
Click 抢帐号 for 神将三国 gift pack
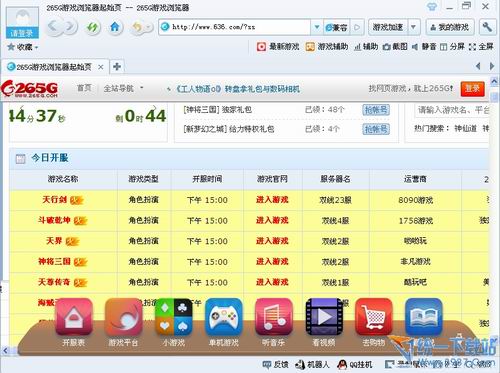pyautogui.click(x=376, y=110)
